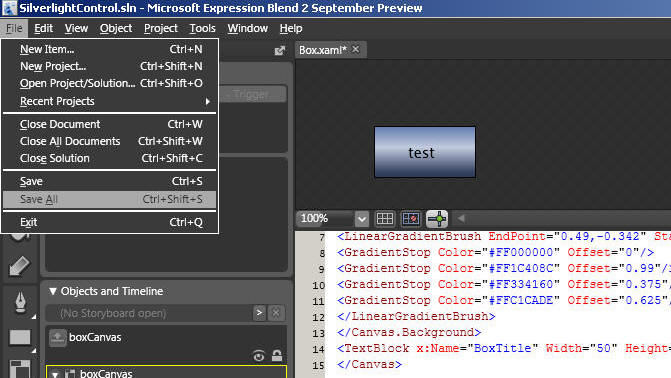Open the File menu
This screenshot has width=671, height=378.
[14, 28]
